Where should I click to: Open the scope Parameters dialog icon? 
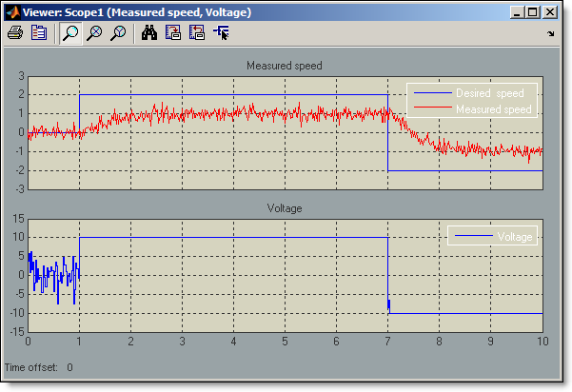pyautogui.click(x=39, y=33)
